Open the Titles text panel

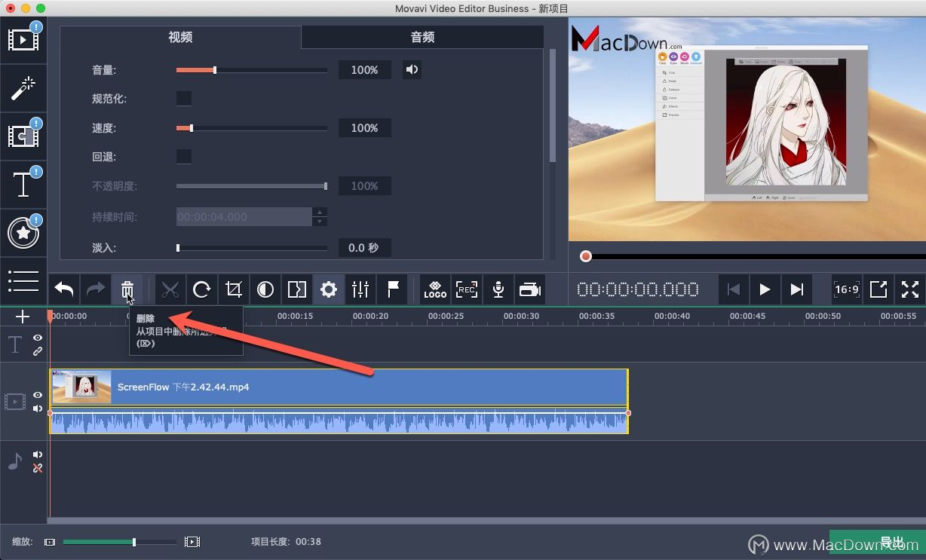(x=23, y=185)
